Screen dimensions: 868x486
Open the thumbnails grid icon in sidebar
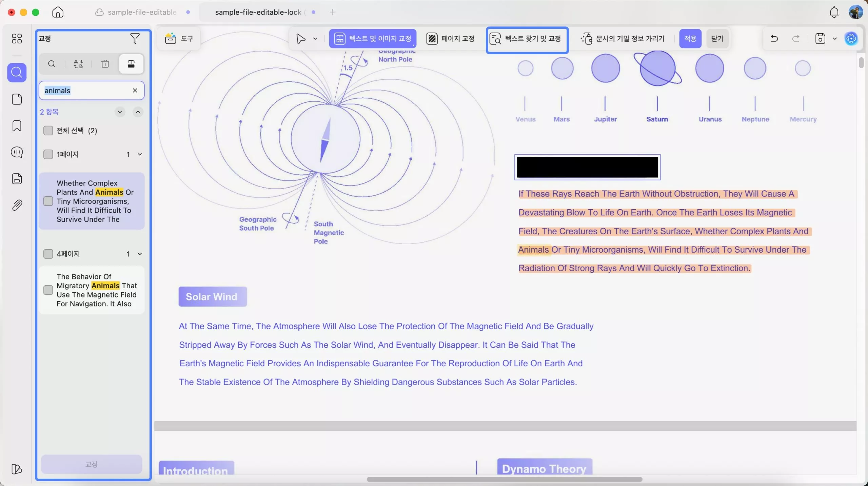pyautogui.click(x=17, y=39)
